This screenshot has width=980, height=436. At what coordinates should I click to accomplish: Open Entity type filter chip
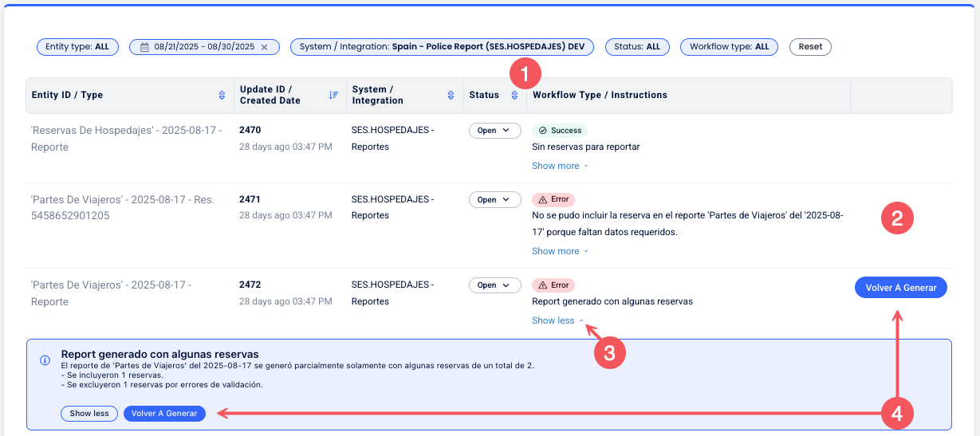tap(77, 47)
